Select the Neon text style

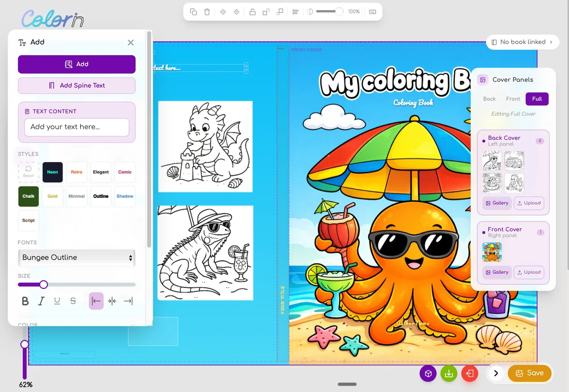coord(52,172)
